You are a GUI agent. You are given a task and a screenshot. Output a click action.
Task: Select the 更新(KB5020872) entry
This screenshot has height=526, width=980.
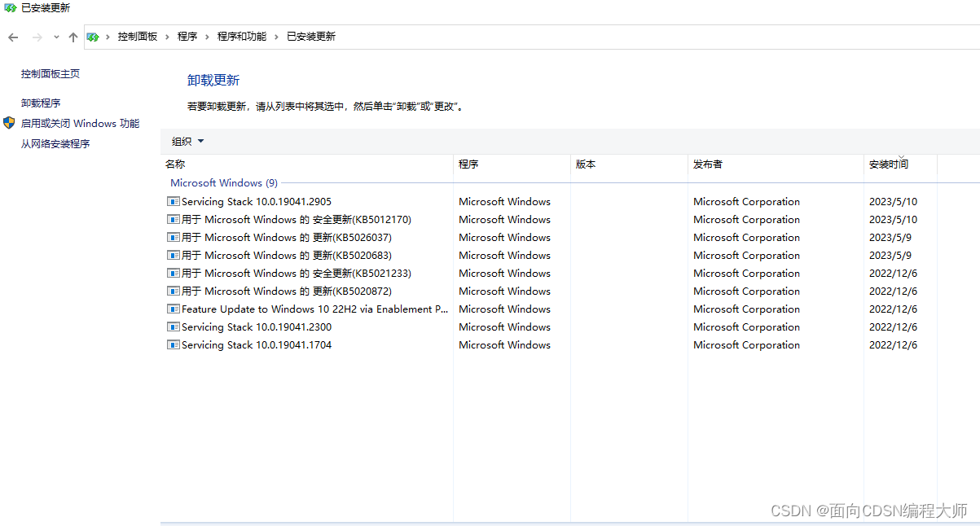point(287,291)
